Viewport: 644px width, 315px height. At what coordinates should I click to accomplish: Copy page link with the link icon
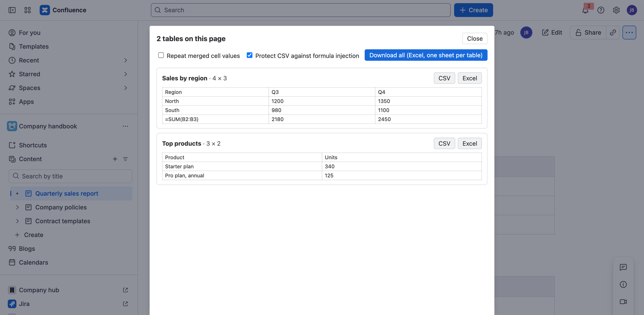pos(613,33)
